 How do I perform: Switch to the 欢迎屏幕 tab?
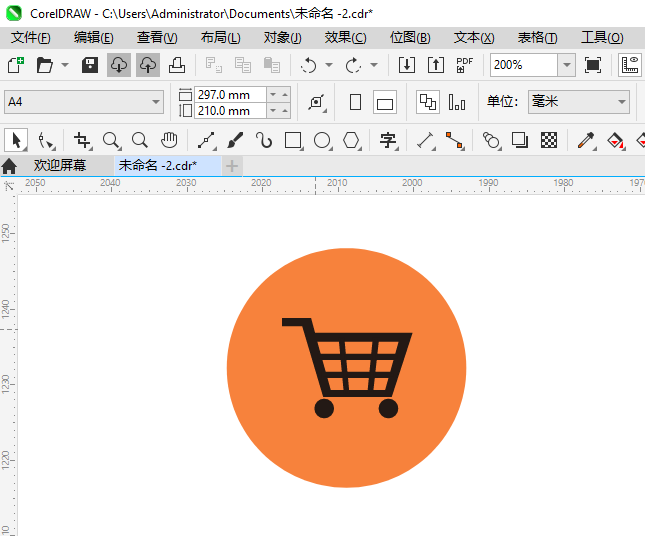point(60,165)
